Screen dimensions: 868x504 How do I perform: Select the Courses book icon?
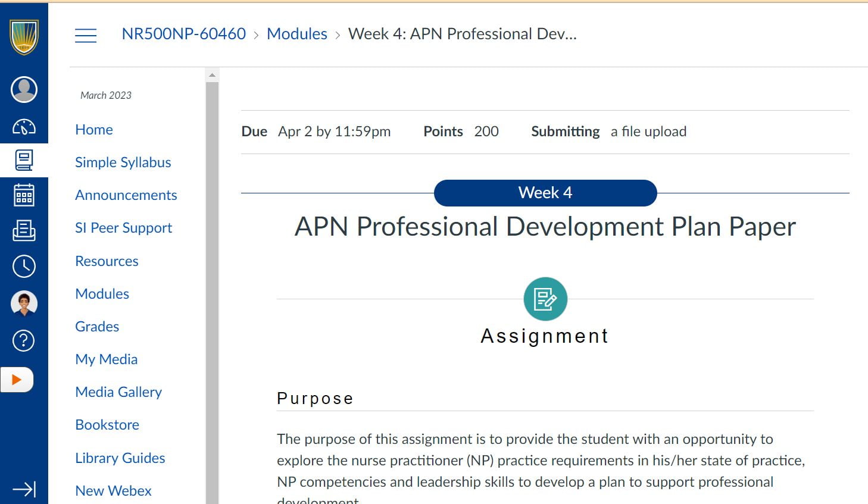click(x=24, y=160)
